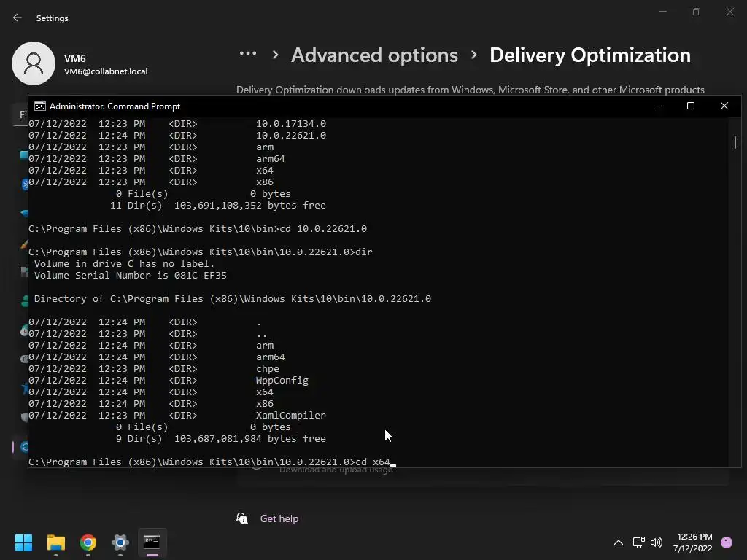Switch to Command Prompt taskbar icon
This screenshot has height=560, width=747.
152,542
